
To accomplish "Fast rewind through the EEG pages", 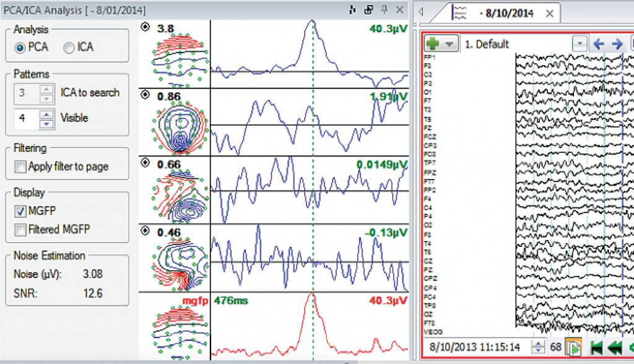I will [615, 349].
